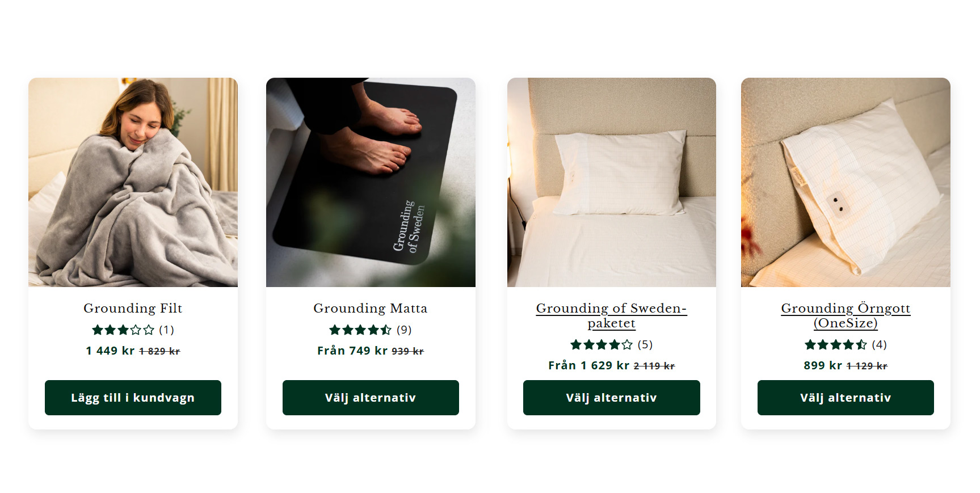Click the Lägg till i kundvagn button
The image size is (980, 493).
point(133,398)
